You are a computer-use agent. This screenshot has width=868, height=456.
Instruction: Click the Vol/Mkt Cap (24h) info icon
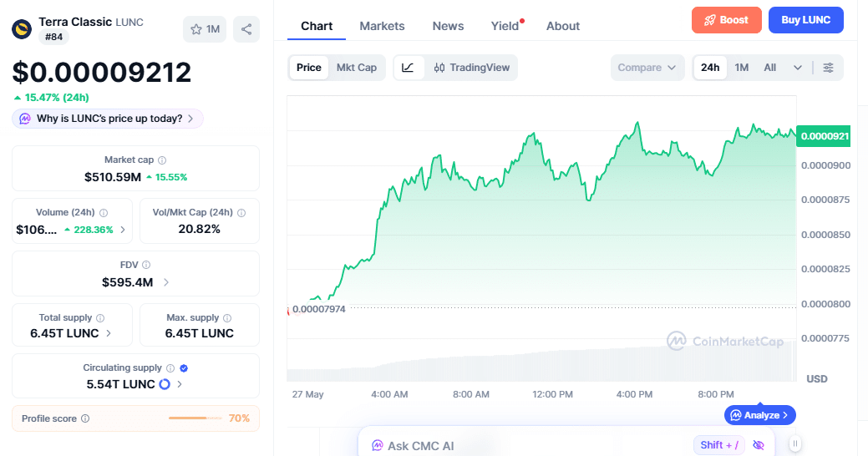point(241,212)
